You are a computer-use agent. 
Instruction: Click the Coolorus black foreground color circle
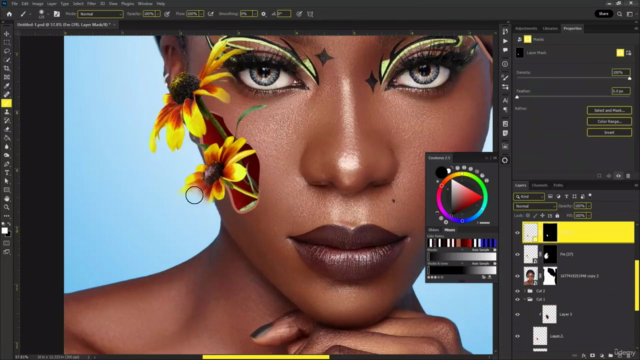pyautogui.click(x=441, y=172)
